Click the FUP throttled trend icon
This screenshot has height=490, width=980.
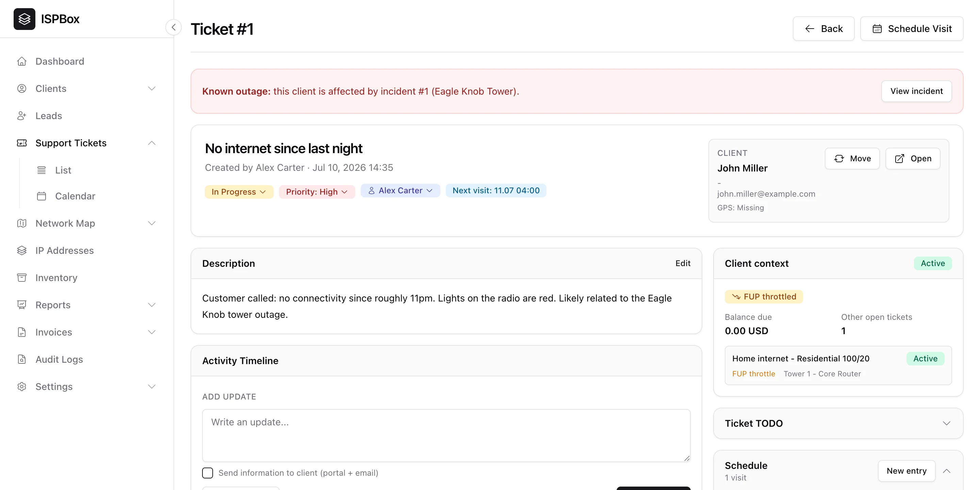point(736,297)
